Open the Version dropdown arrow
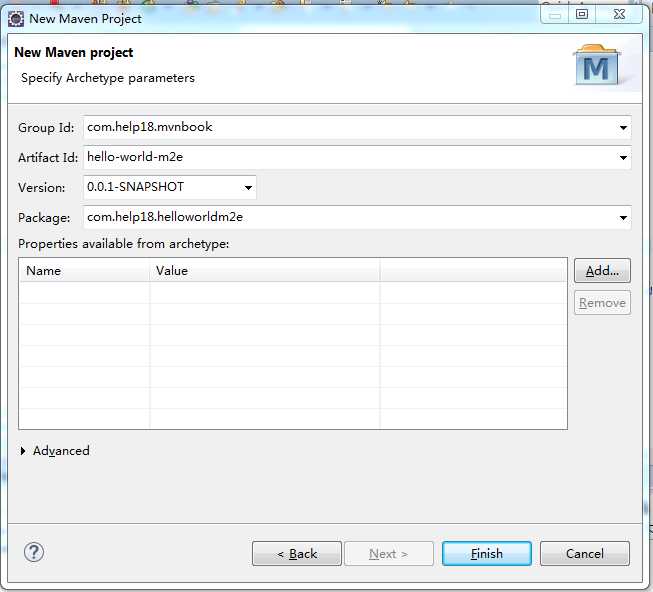The height and width of the screenshot is (592, 653). click(x=248, y=187)
